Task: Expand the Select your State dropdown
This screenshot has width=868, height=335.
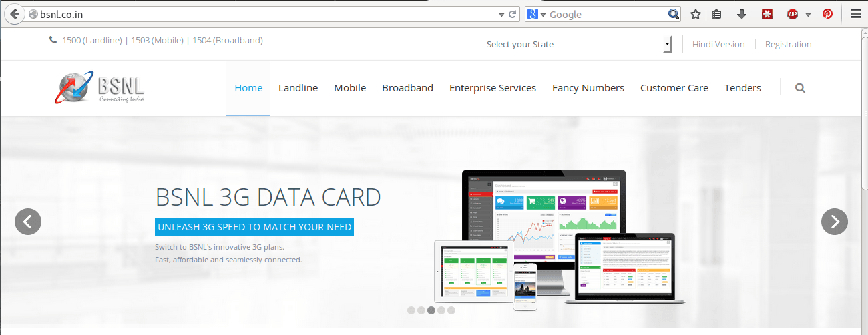Action: pos(574,44)
